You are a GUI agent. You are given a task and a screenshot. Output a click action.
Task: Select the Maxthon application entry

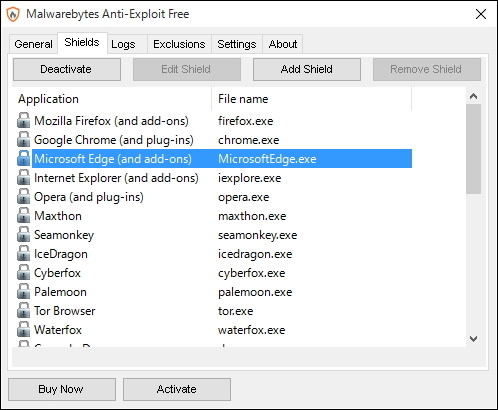point(58,216)
